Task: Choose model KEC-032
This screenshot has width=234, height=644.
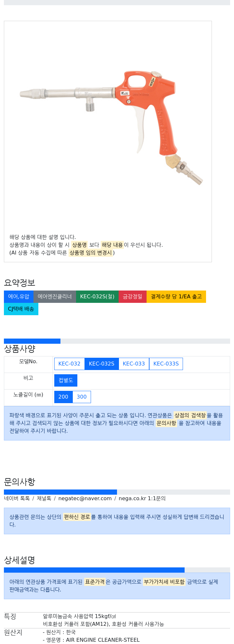Action: coord(70,364)
